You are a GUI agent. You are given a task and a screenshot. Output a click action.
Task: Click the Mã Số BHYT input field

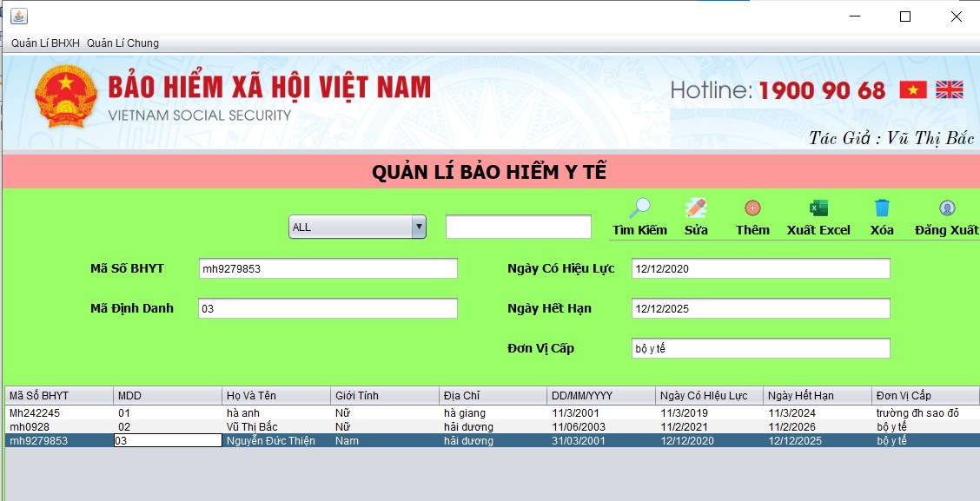(x=328, y=268)
